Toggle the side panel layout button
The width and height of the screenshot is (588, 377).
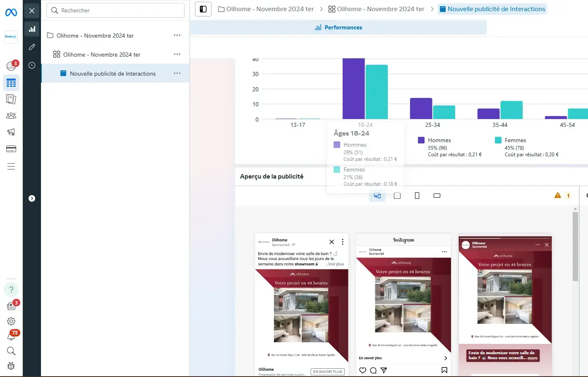(203, 9)
